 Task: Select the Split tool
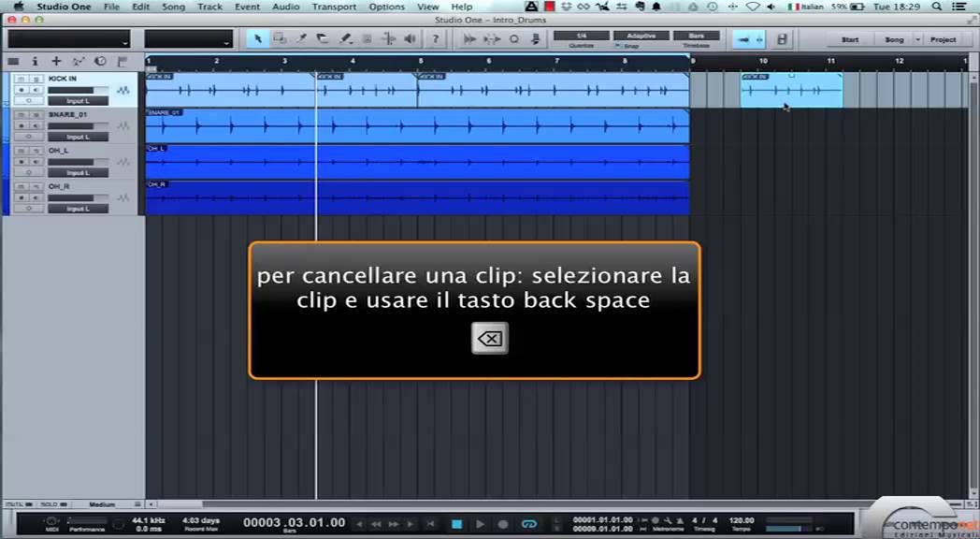click(x=301, y=38)
